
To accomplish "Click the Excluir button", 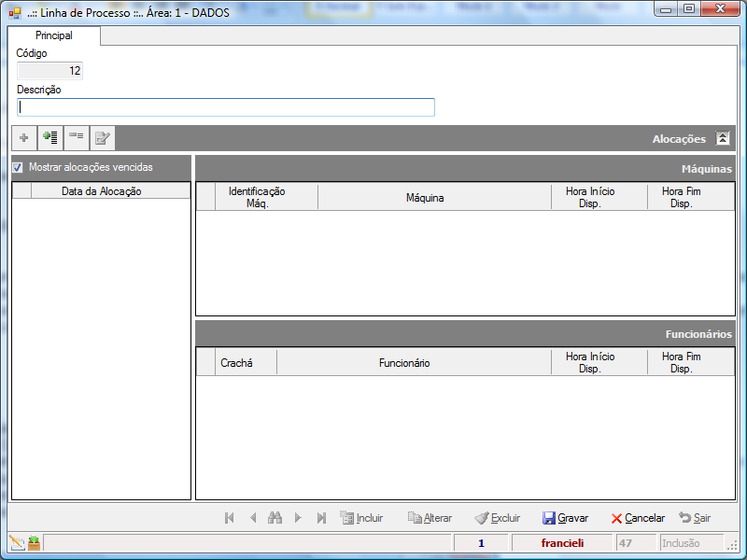I will click(x=498, y=518).
